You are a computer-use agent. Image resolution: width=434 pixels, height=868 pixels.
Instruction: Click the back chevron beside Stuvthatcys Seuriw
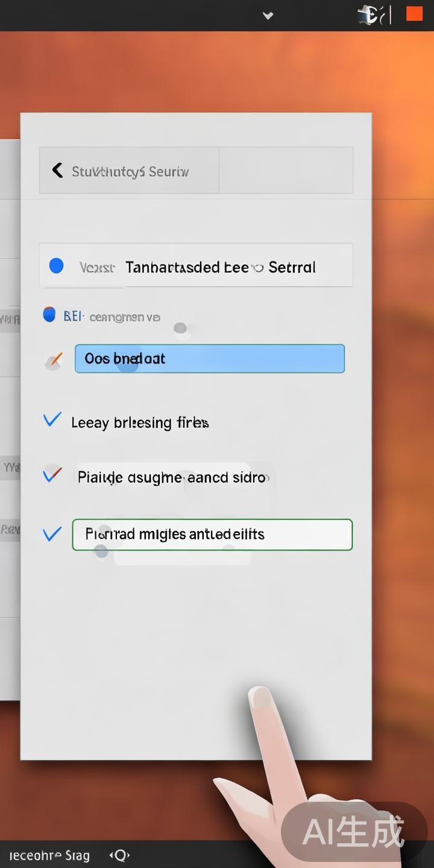coord(57,171)
